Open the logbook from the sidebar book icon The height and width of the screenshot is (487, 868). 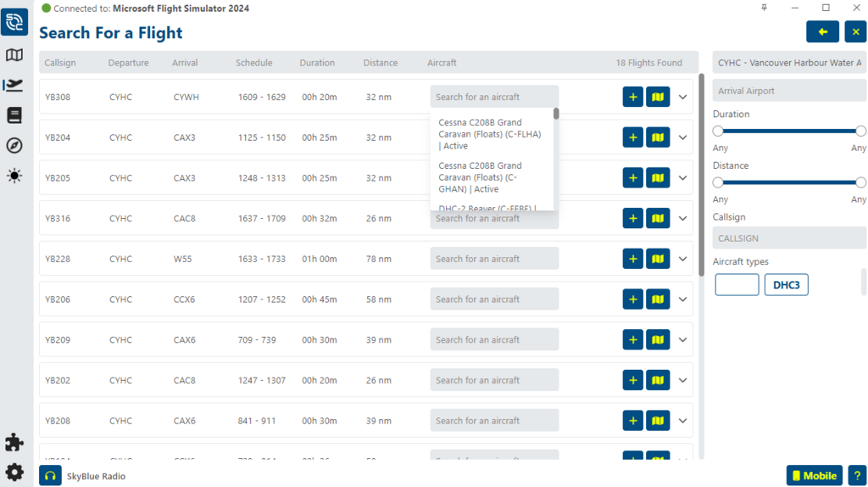14,115
